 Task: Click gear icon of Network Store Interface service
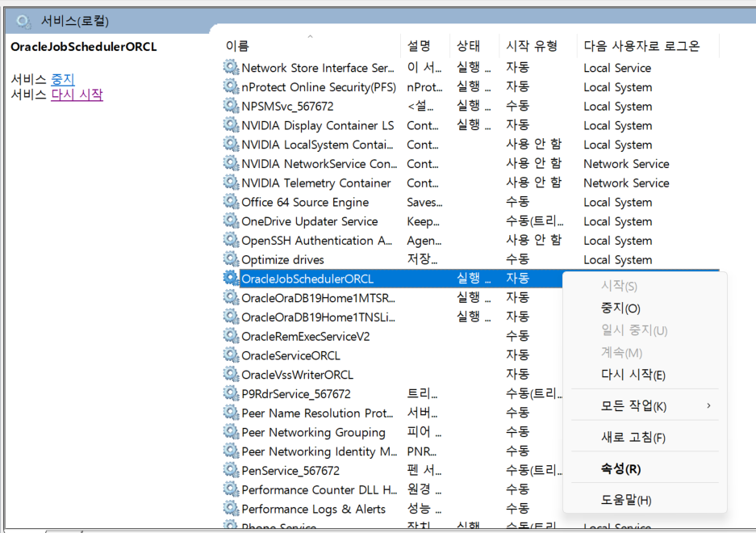[x=231, y=67]
